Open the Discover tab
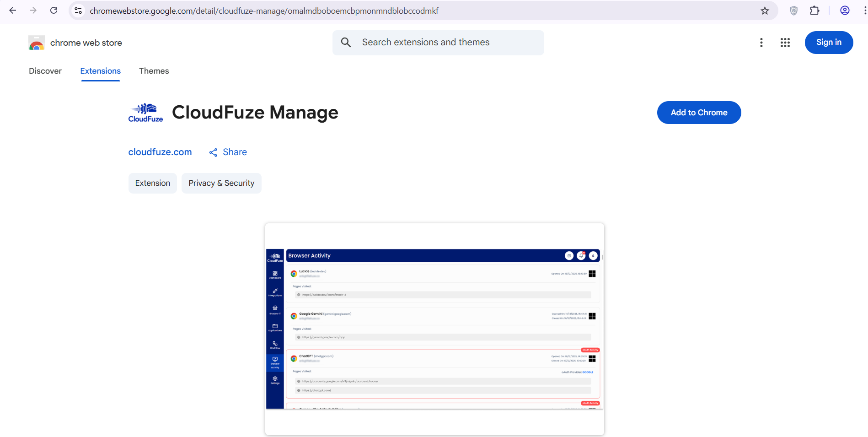This screenshot has width=868, height=437. pyautogui.click(x=45, y=71)
